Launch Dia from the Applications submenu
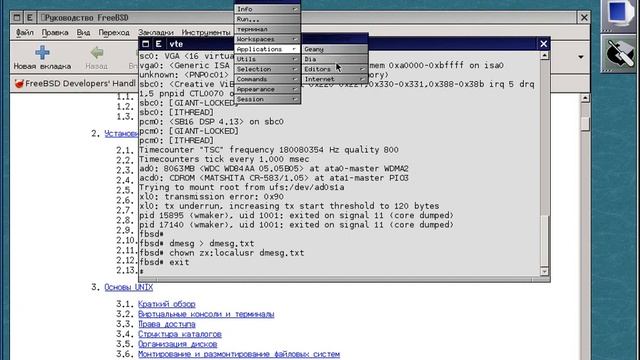640x360 pixels. [335, 59]
